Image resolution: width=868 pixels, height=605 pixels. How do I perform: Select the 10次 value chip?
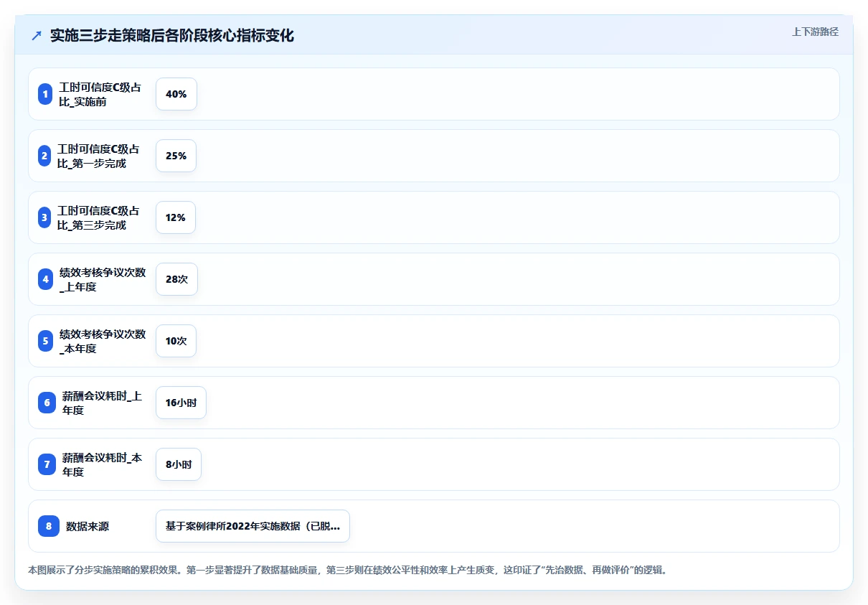pos(176,341)
